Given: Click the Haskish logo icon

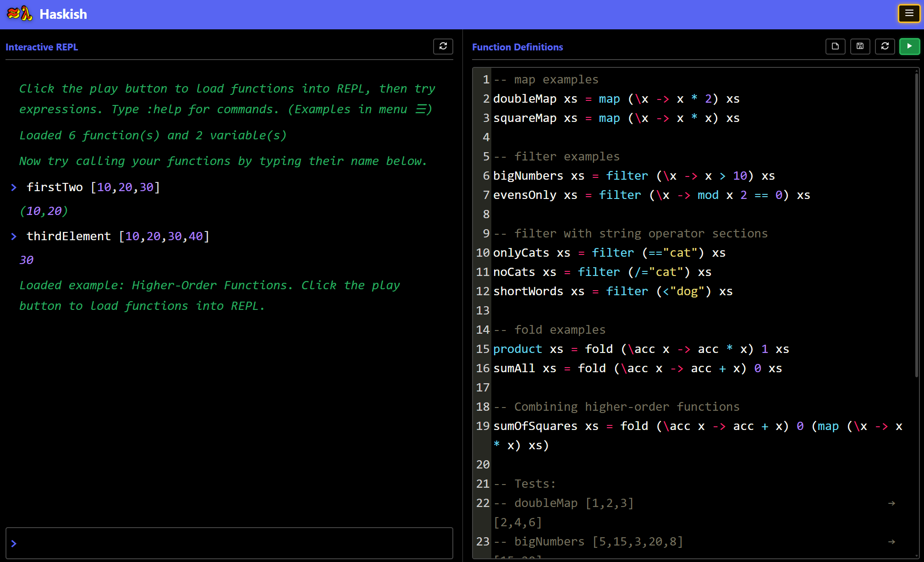Looking at the screenshot, I should (20, 14).
